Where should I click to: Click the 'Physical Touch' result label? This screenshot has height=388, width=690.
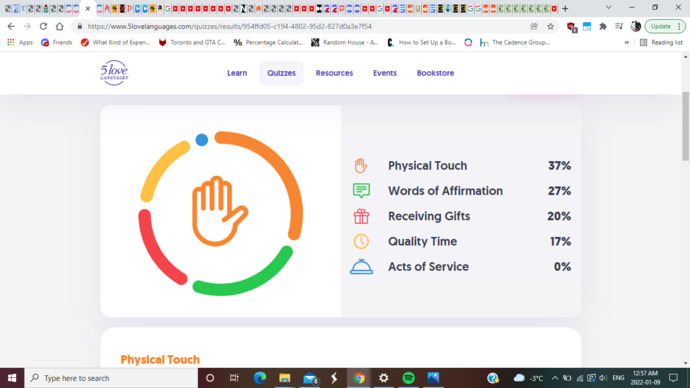(427, 165)
